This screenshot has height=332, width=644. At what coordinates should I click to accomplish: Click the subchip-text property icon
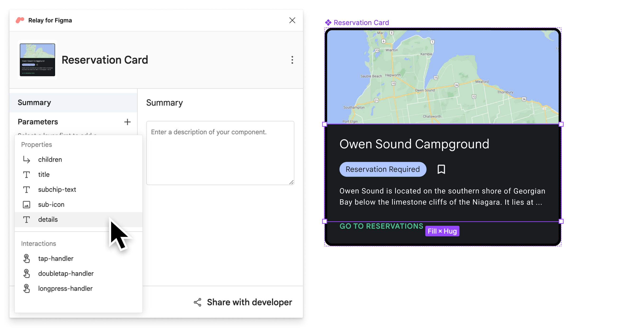click(27, 189)
